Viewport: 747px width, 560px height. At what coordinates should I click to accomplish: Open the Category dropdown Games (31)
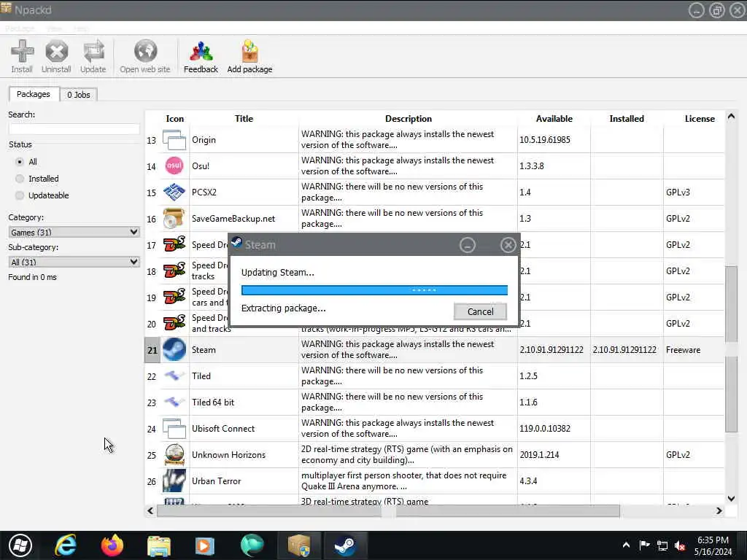click(74, 232)
